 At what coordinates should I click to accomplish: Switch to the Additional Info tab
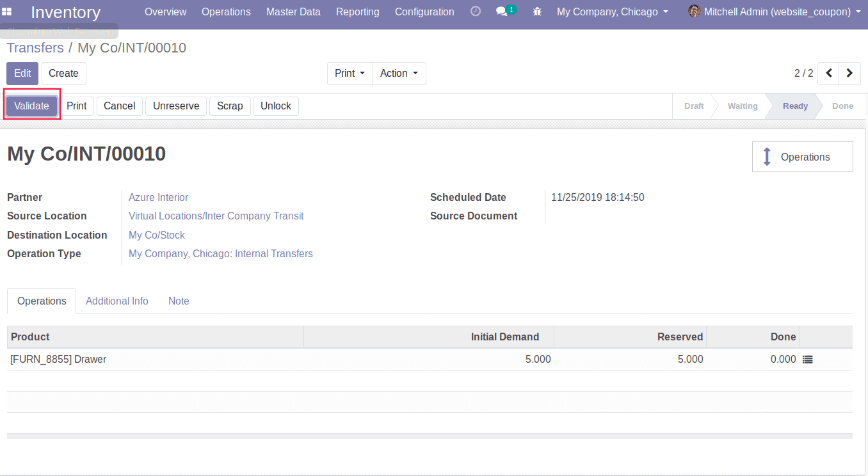point(117,301)
